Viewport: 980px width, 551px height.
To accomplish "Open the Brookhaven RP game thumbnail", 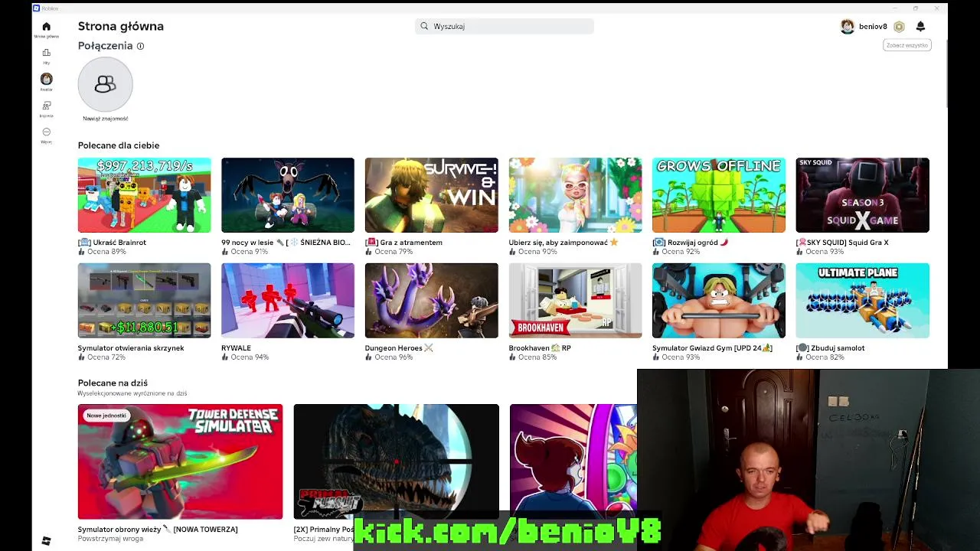I will pos(575,301).
